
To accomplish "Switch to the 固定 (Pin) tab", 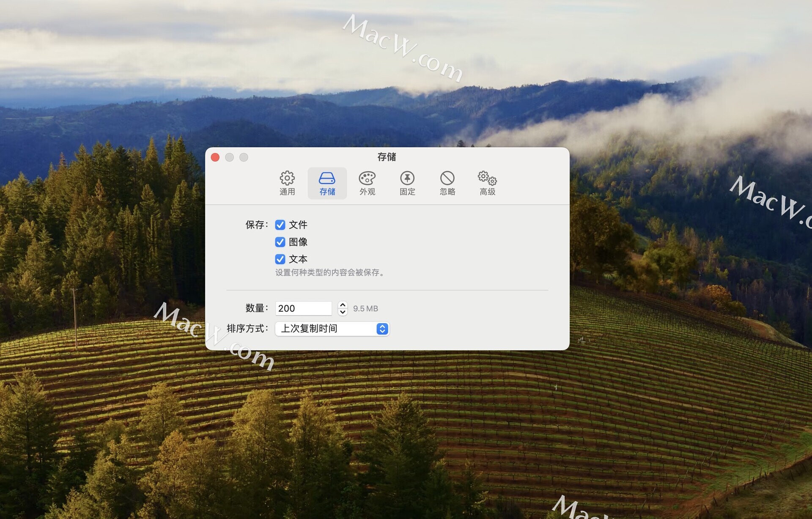I will (407, 183).
